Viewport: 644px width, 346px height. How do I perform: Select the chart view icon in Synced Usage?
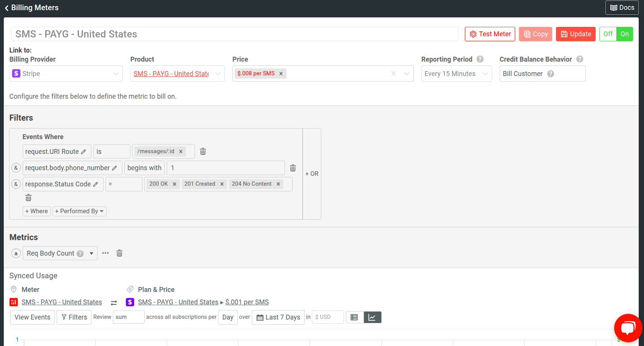pos(372,317)
